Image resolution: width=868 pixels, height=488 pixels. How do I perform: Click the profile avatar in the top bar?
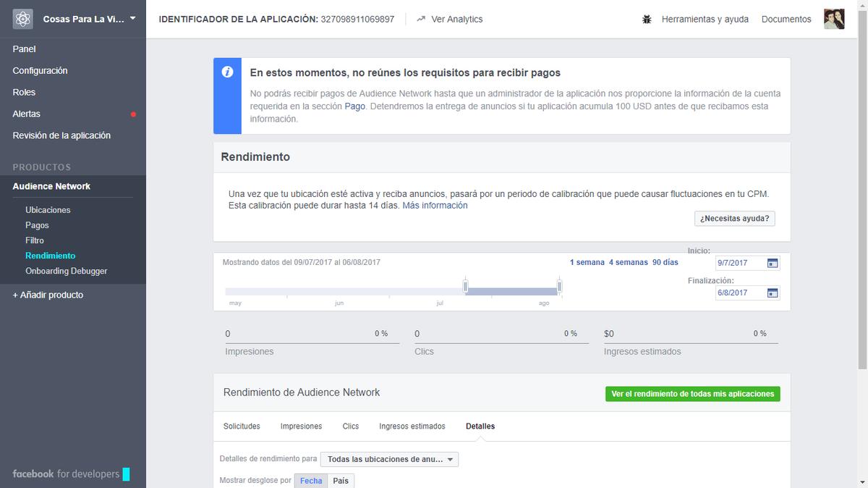pyautogui.click(x=834, y=19)
